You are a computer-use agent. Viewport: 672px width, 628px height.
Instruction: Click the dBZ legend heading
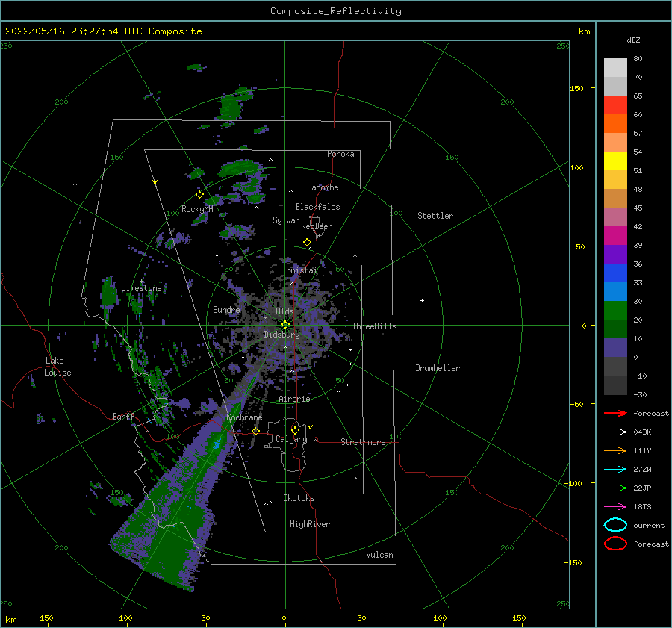633,40
